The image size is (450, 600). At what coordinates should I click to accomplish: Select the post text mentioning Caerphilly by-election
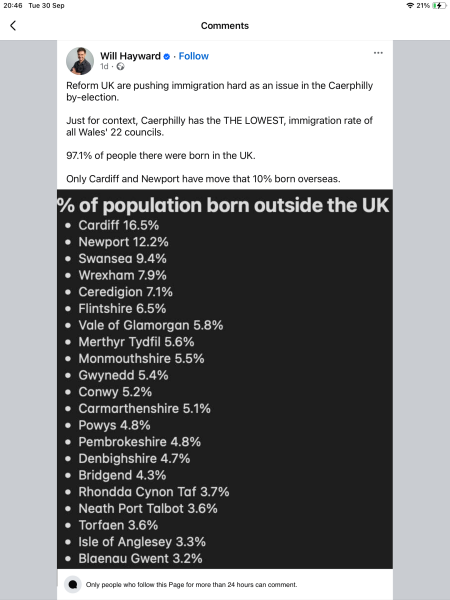click(x=220, y=91)
